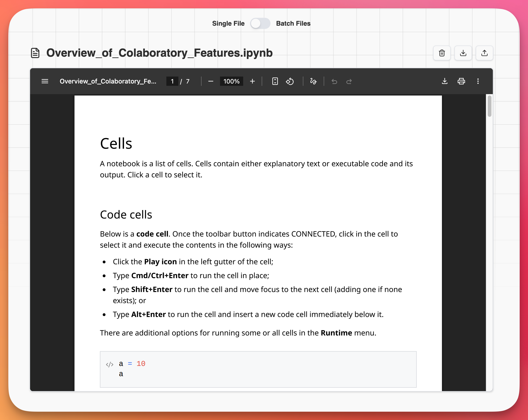Click the 100% zoom level field

click(x=231, y=81)
